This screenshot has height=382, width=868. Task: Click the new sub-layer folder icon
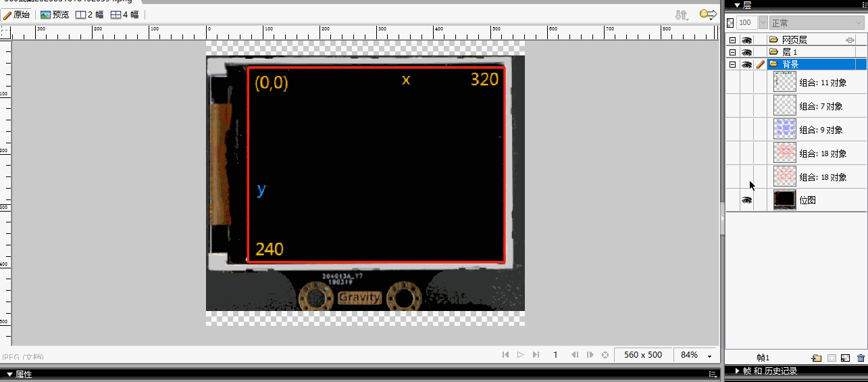tap(817, 358)
